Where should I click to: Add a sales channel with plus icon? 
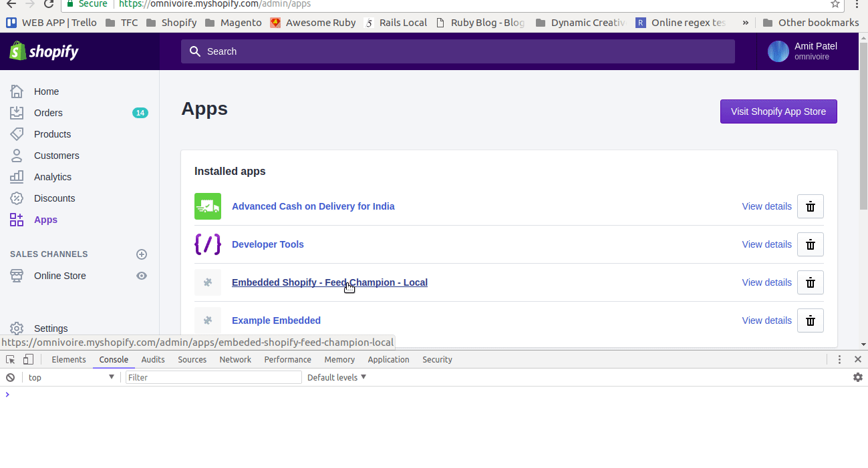click(142, 254)
